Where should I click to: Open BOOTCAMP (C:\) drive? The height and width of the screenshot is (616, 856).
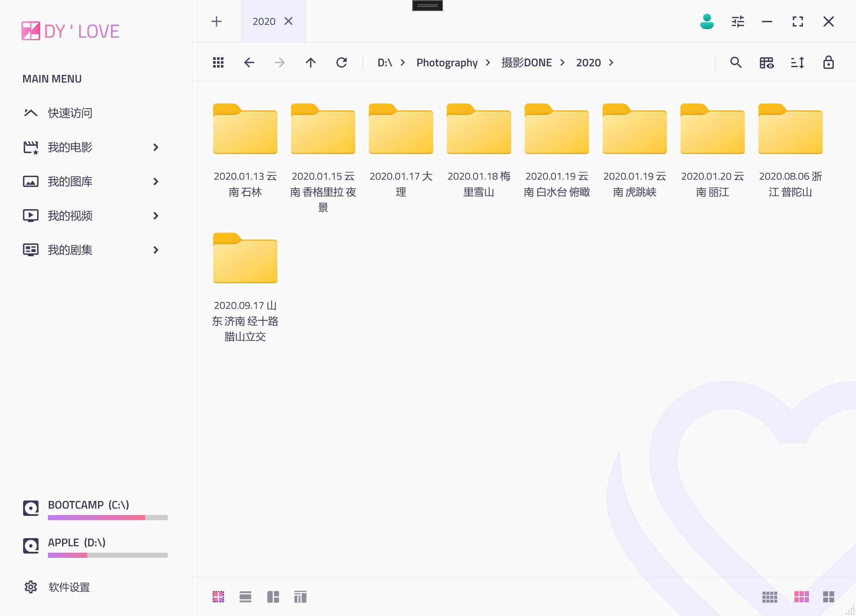coord(95,509)
